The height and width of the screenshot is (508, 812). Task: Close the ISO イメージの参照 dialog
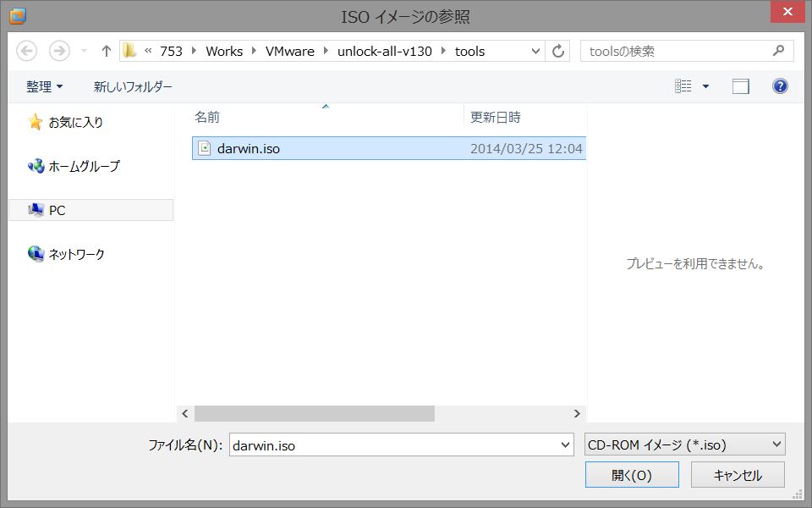[787, 11]
